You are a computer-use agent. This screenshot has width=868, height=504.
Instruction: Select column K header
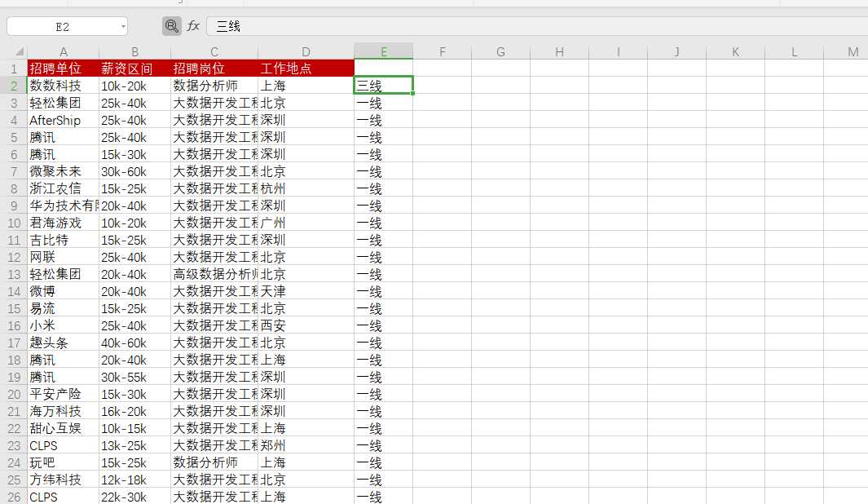pos(736,51)
